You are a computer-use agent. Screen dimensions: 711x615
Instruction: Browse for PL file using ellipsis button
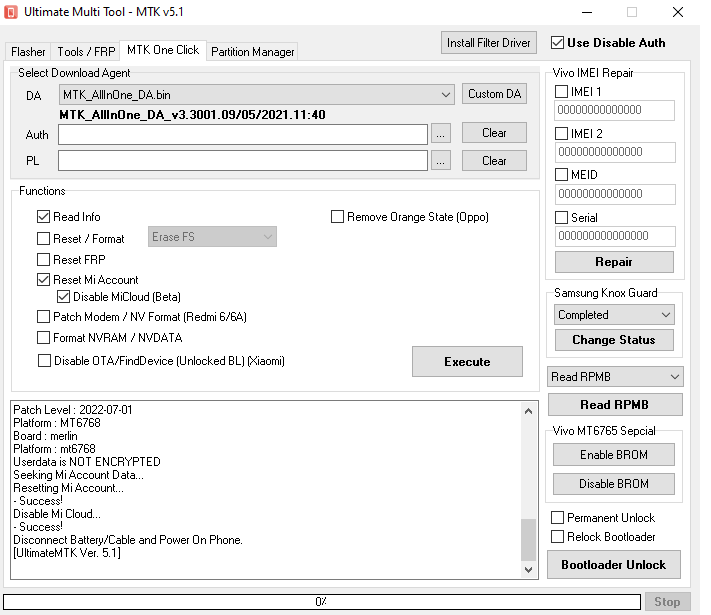(x=441, y=160)
